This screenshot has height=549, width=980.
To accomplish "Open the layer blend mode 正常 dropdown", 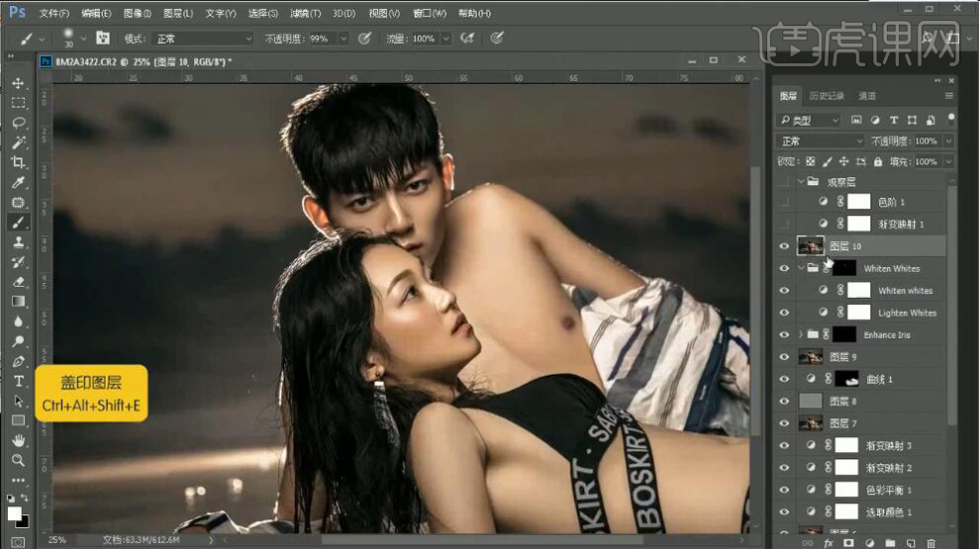I will point(820,141).
